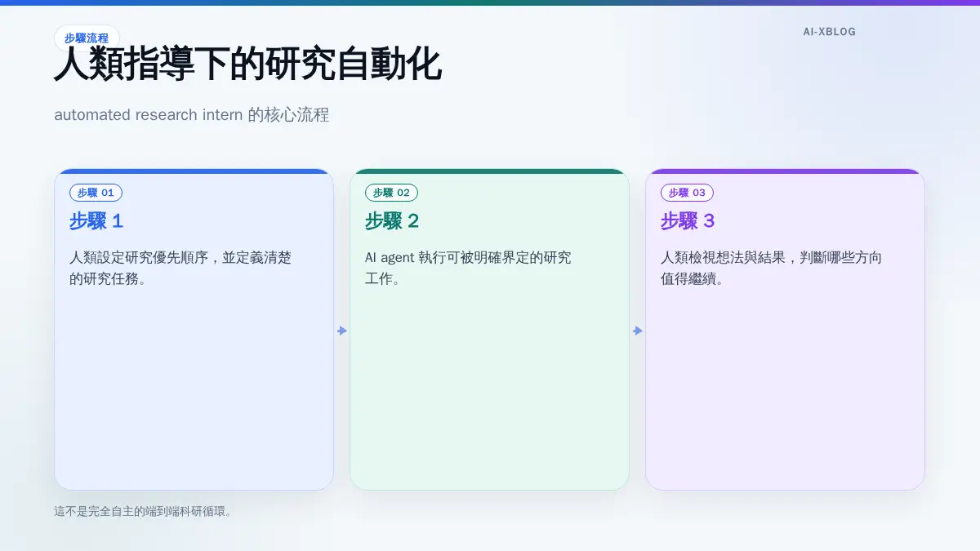This screenshot has width=980, height=551.
Task: Click the 步驟 01 badge
Action: click(96, 193)
